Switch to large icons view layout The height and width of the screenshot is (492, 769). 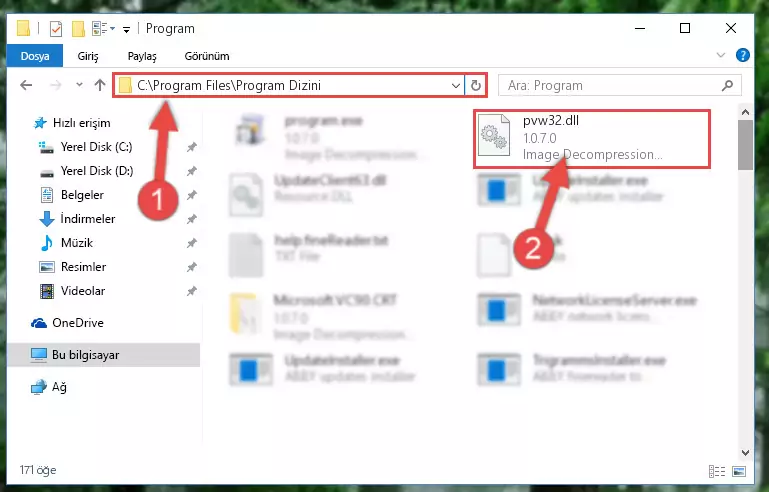739,471
